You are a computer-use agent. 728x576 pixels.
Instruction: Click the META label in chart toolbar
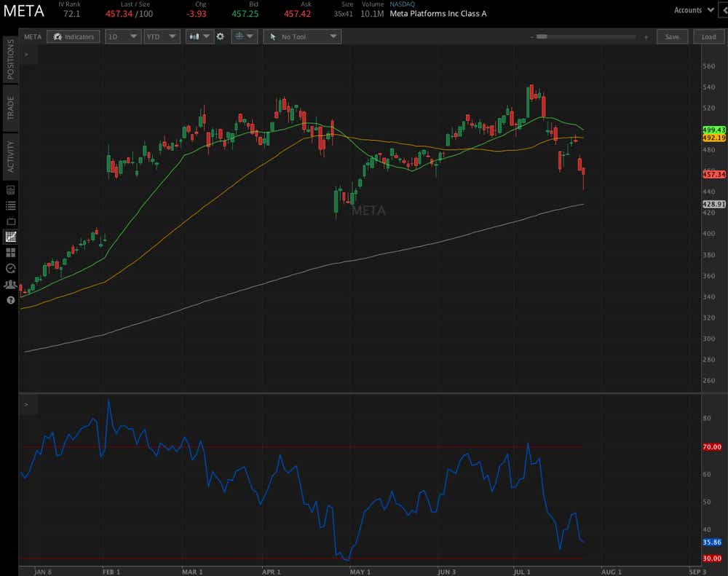coord(33,36)
